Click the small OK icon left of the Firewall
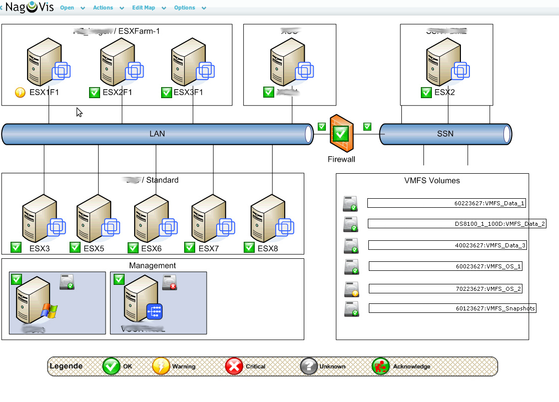 pyautogui.click(x=322, y=127)
